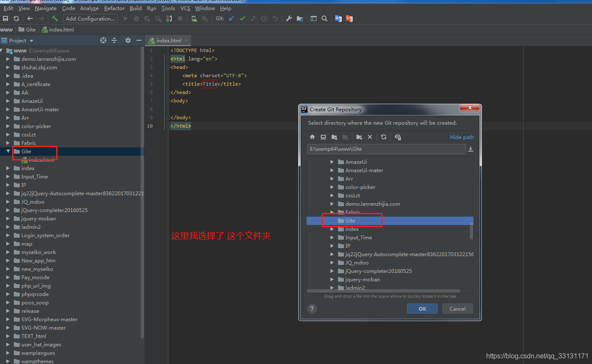Collapse all nodes in the Project panel
The height and width of the screenshot is (364, 592).
[x=114, y=40]
